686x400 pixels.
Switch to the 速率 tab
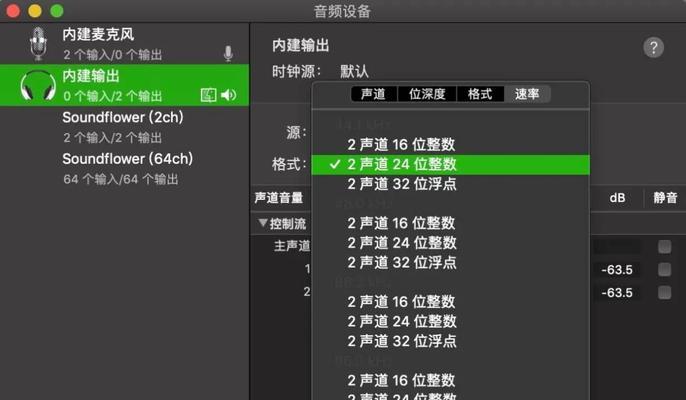point(527,94)
